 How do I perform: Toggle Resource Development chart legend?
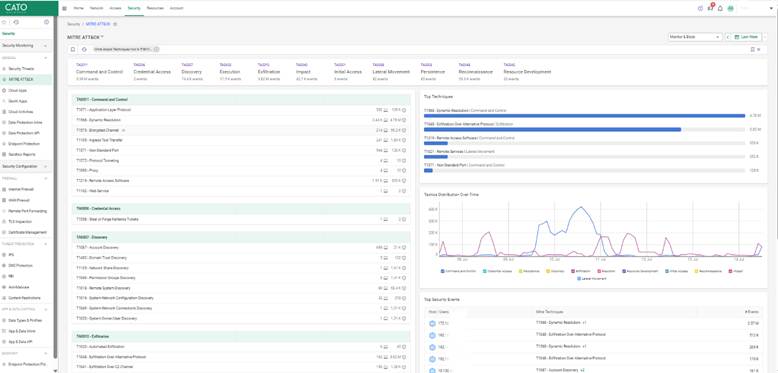tap(641, 271)
